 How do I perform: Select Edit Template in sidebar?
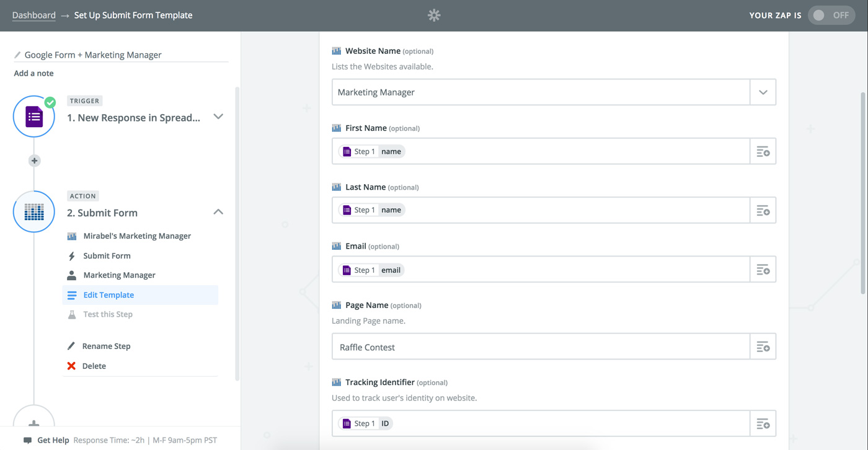(x=140, y=295)
